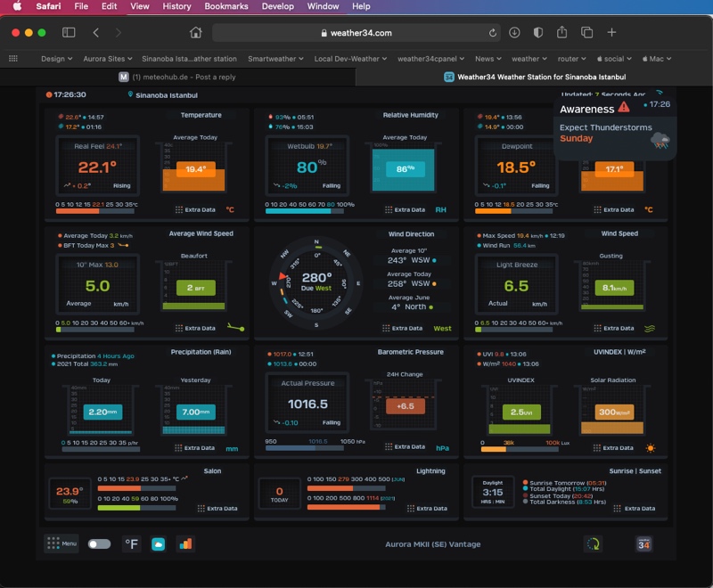Toggle the Safari sidebar
This screenshot has height=588, width=713.
[x=69, y=32]
